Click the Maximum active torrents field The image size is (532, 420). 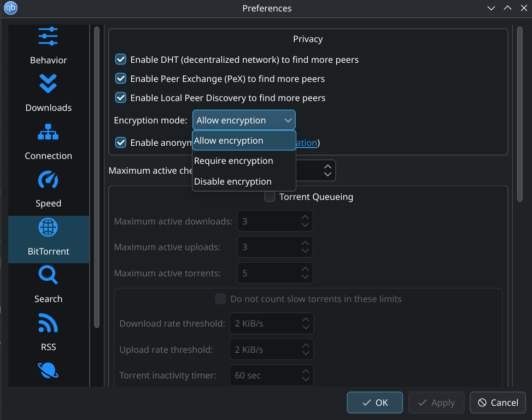(x=275, y=273)
